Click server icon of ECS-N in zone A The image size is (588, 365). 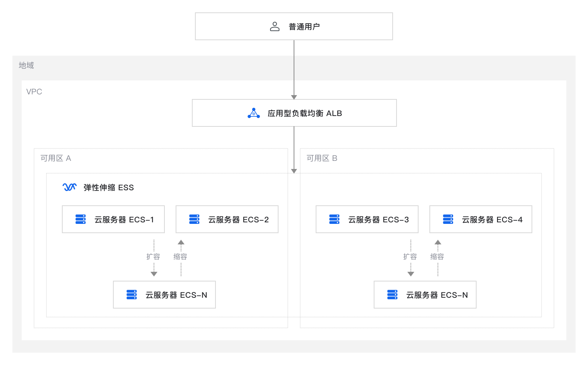pyautogui.click(x=132, y=295)
